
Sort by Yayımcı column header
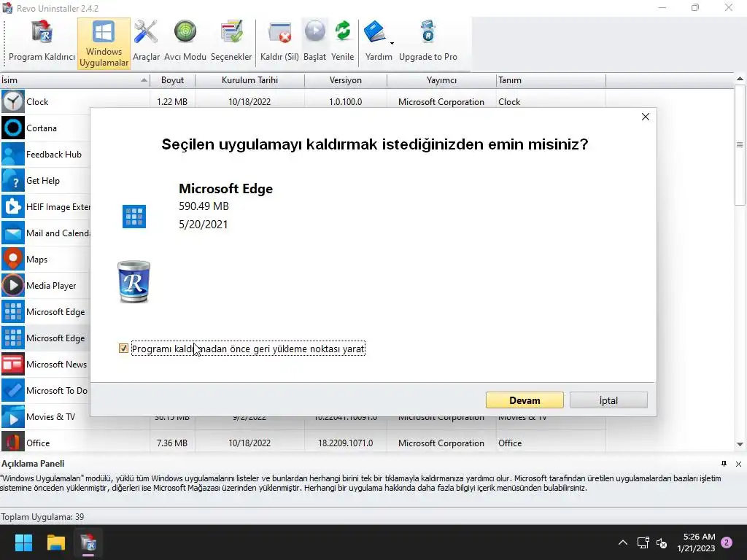[x=441, y=80]
